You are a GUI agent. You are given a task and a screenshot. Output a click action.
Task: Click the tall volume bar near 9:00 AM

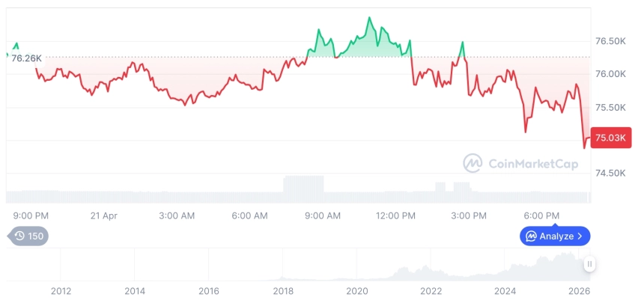click(x=303, y=189)
